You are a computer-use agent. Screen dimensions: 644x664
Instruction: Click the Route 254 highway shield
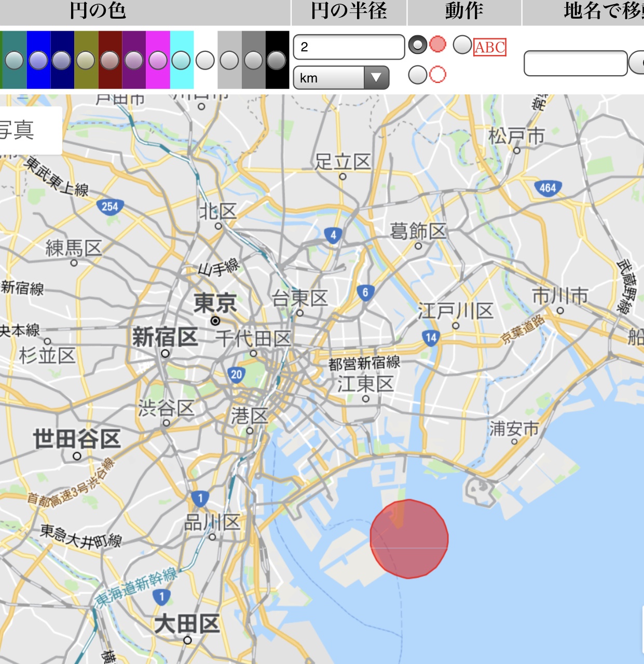coord(109,207)
